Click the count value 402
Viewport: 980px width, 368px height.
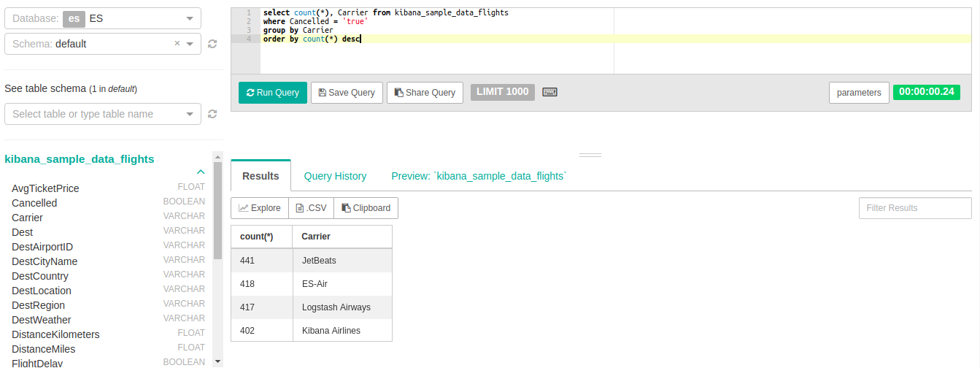(x=261, y=331)
